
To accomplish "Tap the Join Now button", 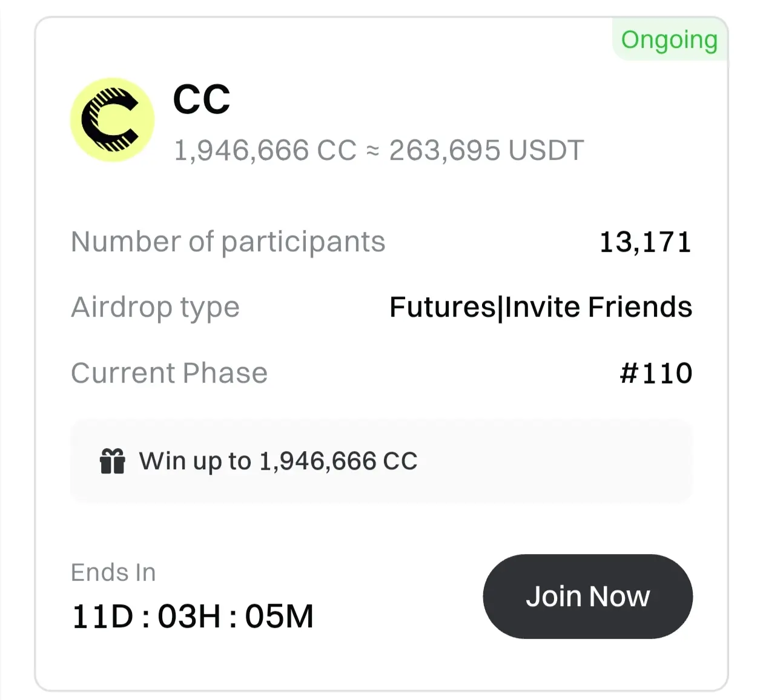I will [587, 596].
